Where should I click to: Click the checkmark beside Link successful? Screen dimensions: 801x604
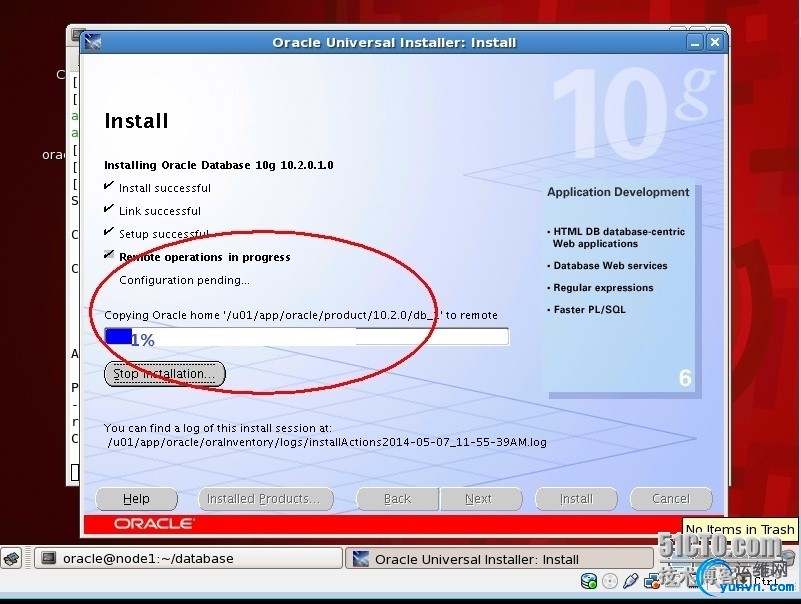(x=108, y=208)
